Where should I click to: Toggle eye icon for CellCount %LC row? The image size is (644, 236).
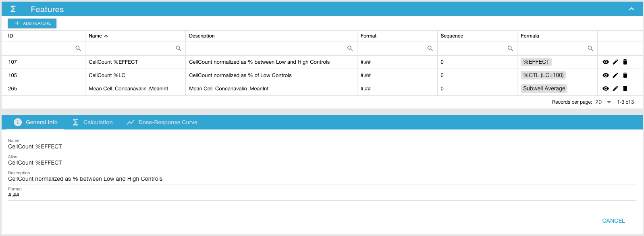point(605,75)
